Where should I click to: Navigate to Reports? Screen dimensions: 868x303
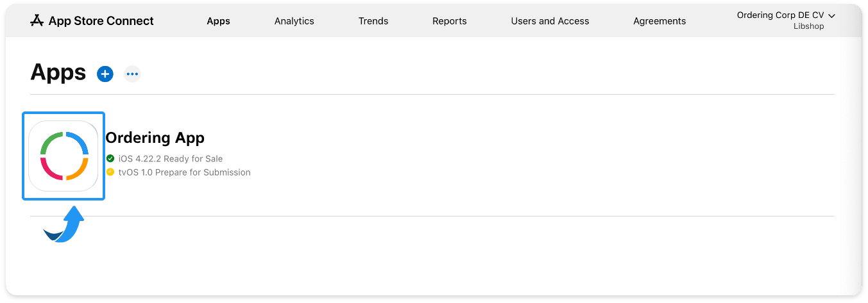coord(450,21)
